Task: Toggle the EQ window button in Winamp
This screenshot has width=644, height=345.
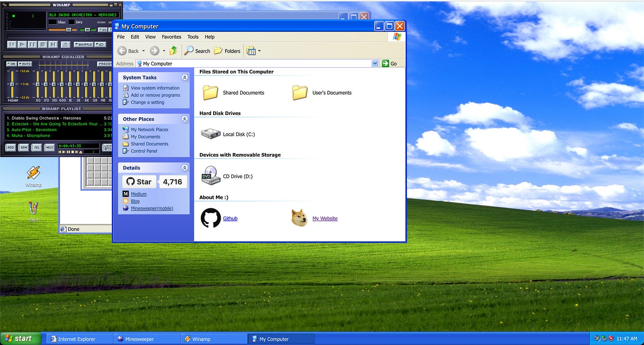Action: click(x=103, y=30)
